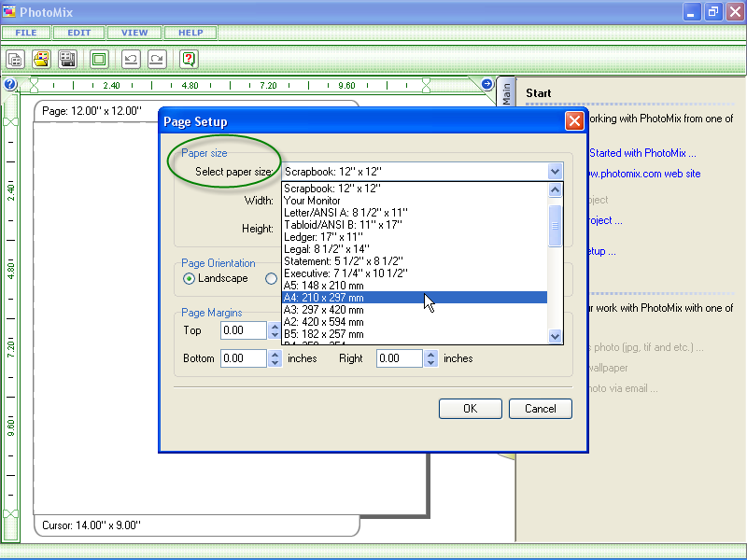Screen dimensions: 747x560
Task: Click the top marker on the vertical ruler
Action: click(x=10, y=122)
